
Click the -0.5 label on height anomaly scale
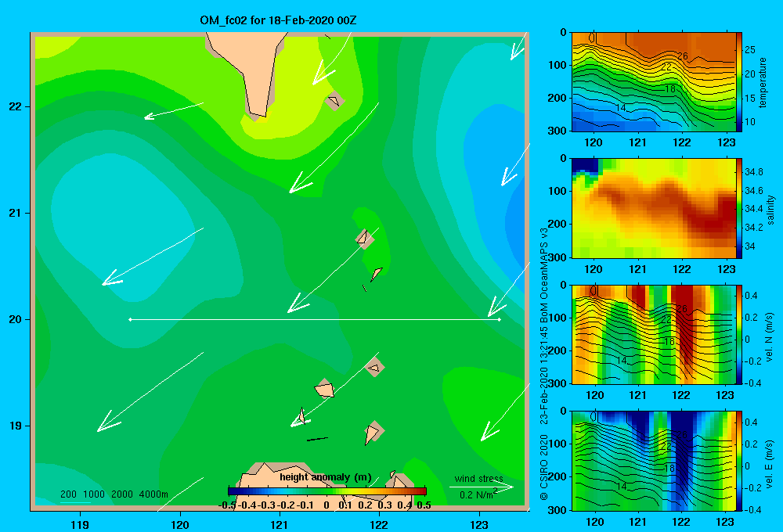point(227,505)
